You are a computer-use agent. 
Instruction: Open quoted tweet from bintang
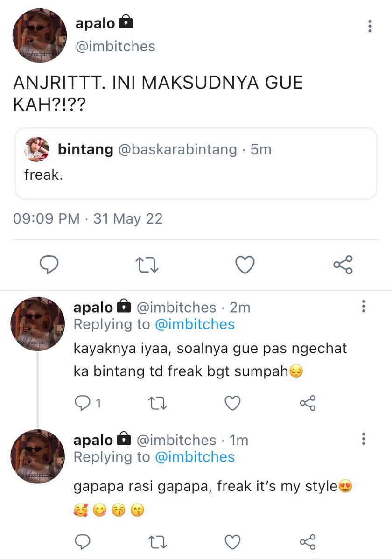tap(196, 164)
